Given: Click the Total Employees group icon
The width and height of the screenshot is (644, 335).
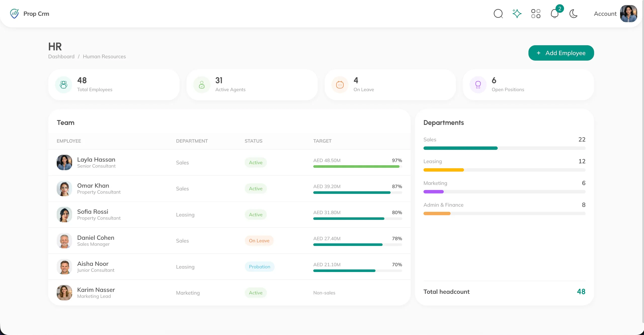Looking at the screenshot, I should tap(64, 85).
